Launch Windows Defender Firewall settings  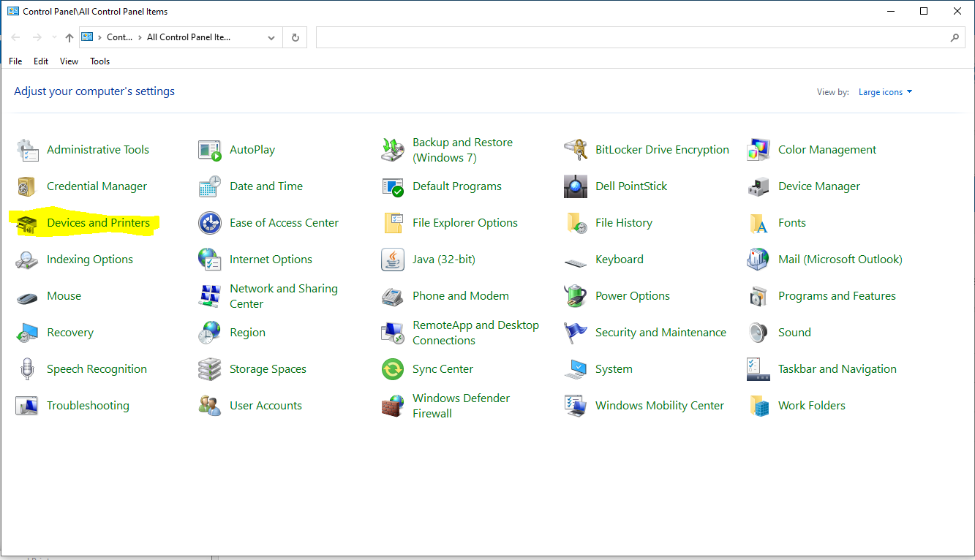[x=461, y=405]
